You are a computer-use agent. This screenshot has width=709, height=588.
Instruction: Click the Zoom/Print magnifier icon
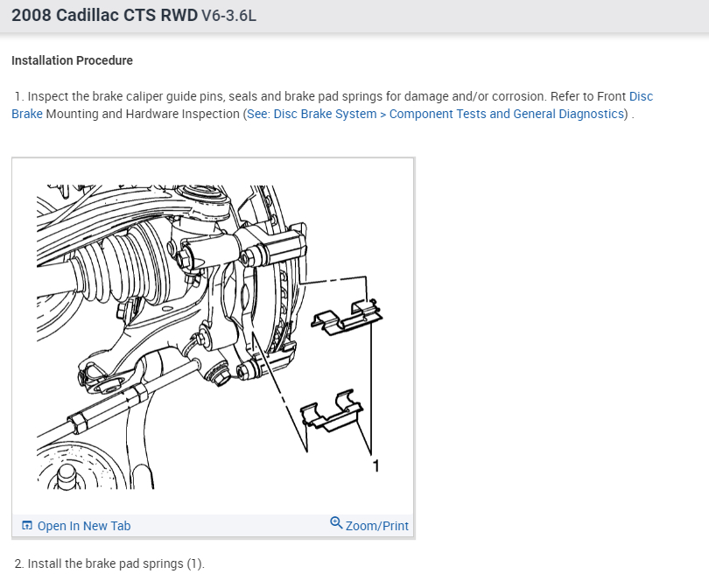point(336,523)
